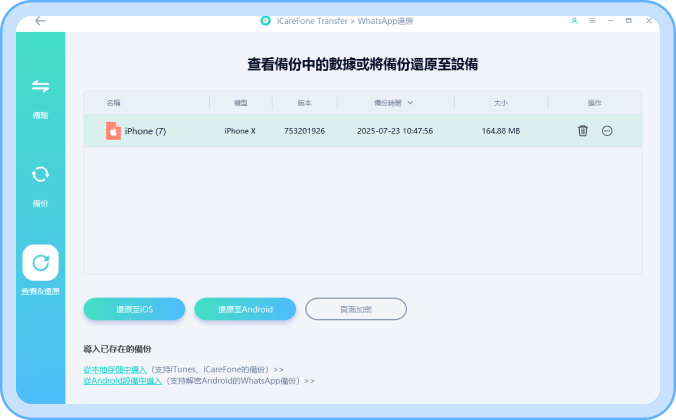Screen dimensions: 676x420
Task: Open the 從本地存儲中導入 link
Action: tap(115, 370)
